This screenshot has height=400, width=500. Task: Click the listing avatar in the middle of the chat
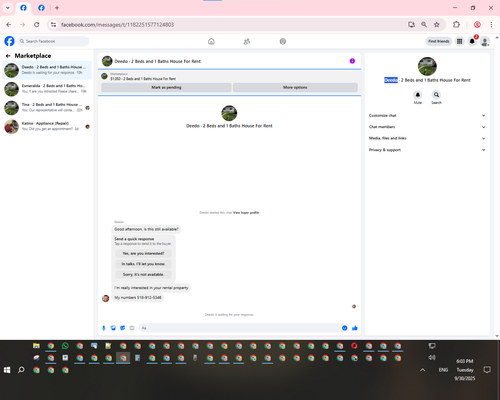pyautogui.click(x=229, y=113)
